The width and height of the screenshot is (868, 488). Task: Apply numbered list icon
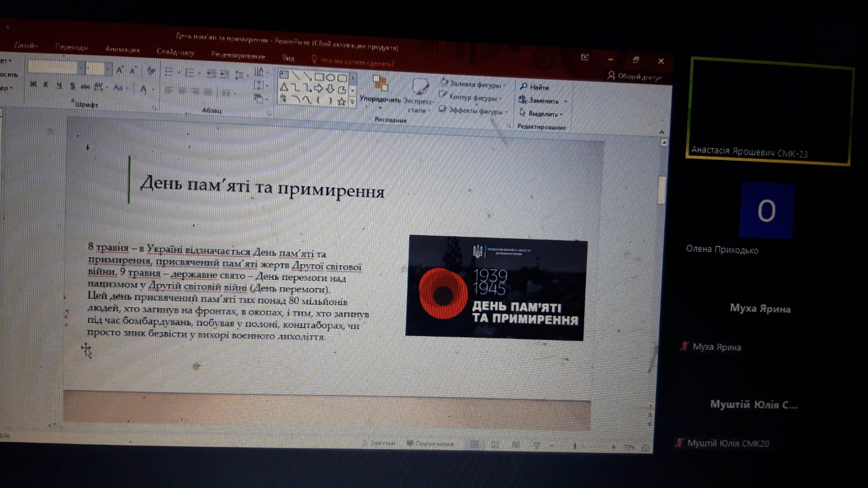[x=189, y=73]
